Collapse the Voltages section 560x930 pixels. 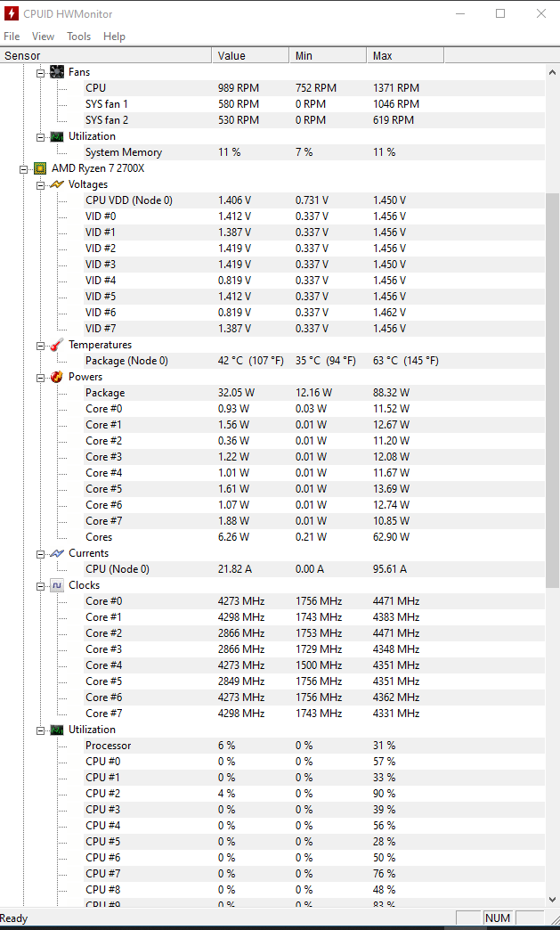40,184
